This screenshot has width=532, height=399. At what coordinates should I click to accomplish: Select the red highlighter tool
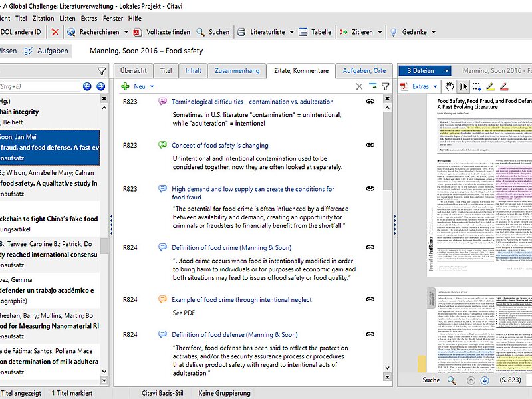pyautogui.click(x=504, y=86)
